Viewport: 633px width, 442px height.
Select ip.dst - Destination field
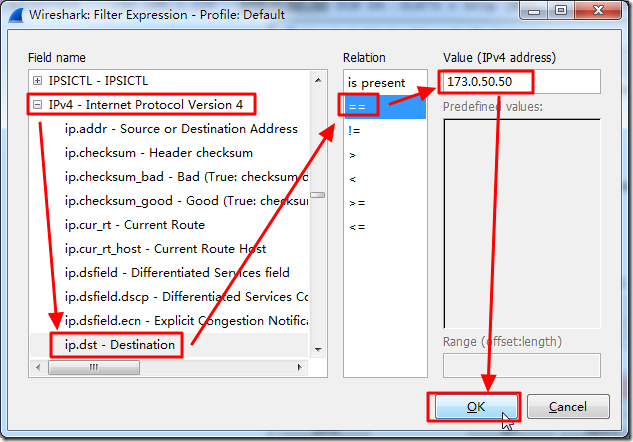tap(120, 345)
